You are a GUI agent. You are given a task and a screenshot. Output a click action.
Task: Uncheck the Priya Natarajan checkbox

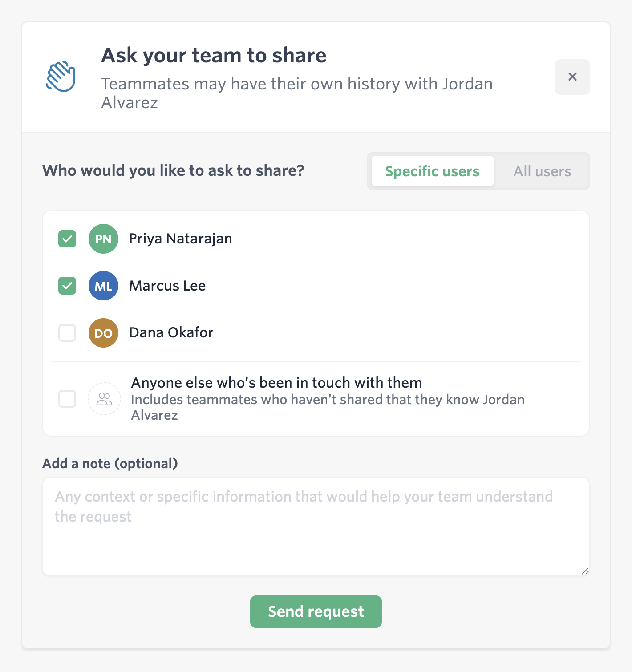[67, 239]
